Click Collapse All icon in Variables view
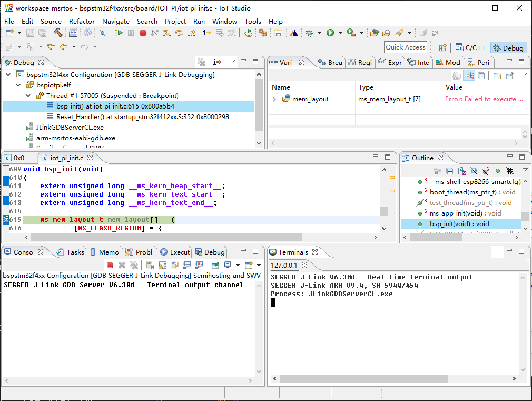 coord(481,76)
